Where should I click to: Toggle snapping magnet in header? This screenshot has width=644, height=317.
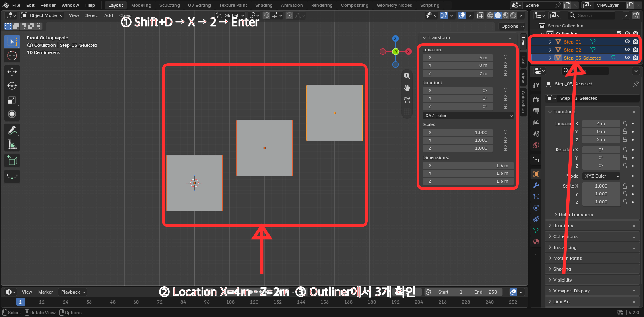[x=266, y=15]
